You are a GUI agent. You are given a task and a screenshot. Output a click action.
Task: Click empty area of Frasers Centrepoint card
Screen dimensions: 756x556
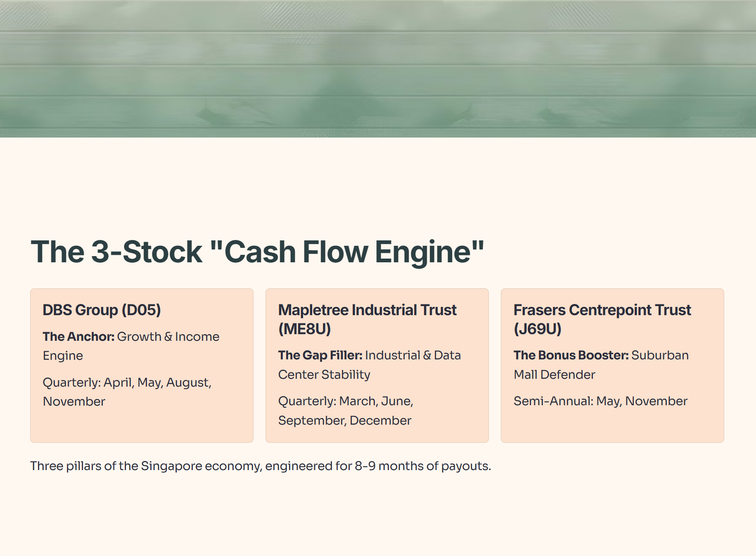612,425
